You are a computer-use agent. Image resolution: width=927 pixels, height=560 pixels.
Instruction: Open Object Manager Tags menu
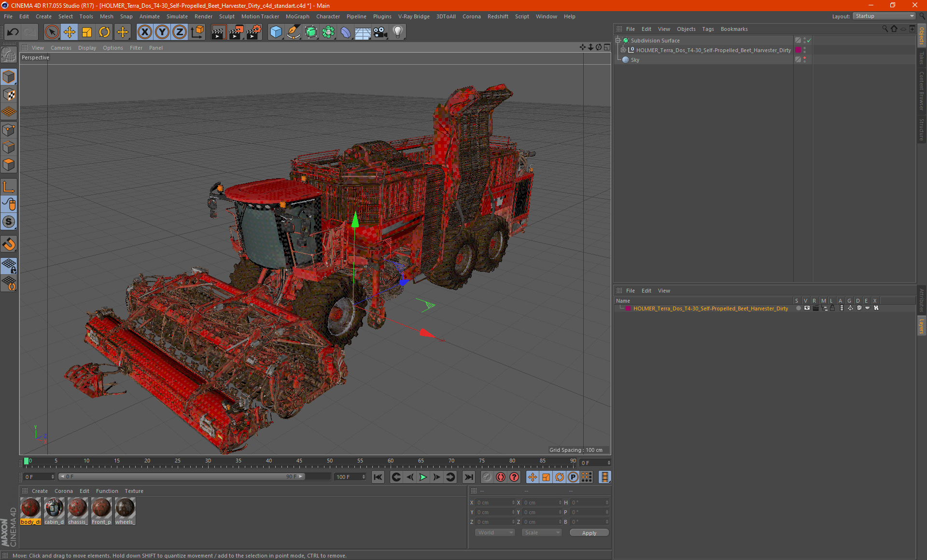click(708, 29)
